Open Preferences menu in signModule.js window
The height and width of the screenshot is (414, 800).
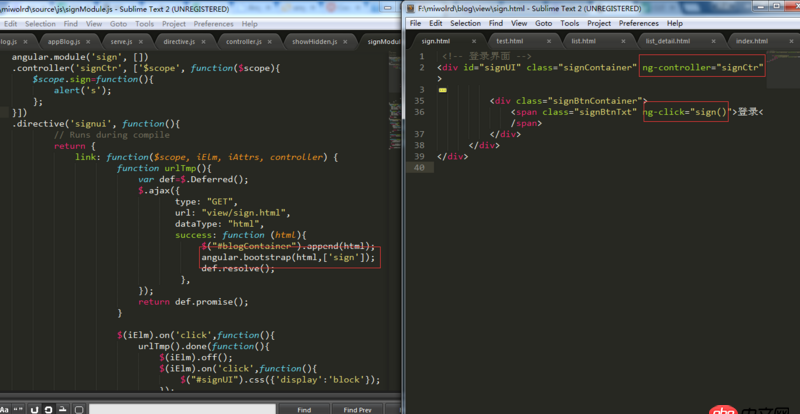213,24
